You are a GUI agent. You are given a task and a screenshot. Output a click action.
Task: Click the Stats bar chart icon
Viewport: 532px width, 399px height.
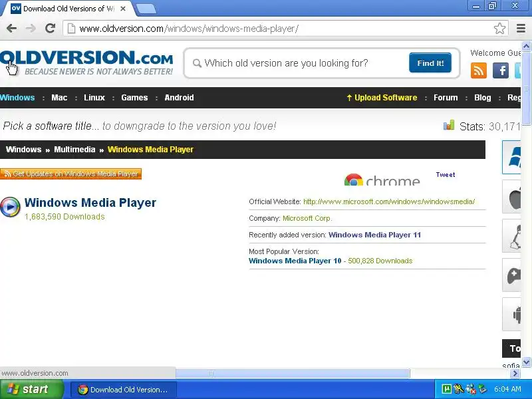[x=448, y=125]
